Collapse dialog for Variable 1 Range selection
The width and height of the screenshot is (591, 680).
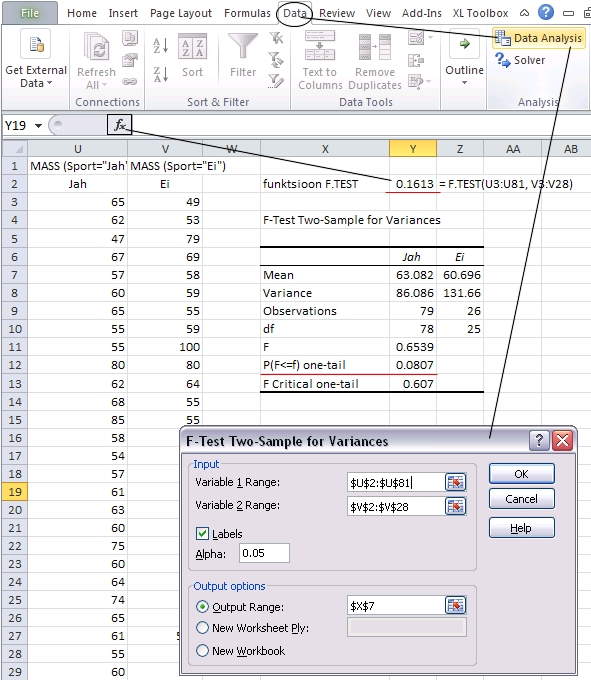coord(456,482)
